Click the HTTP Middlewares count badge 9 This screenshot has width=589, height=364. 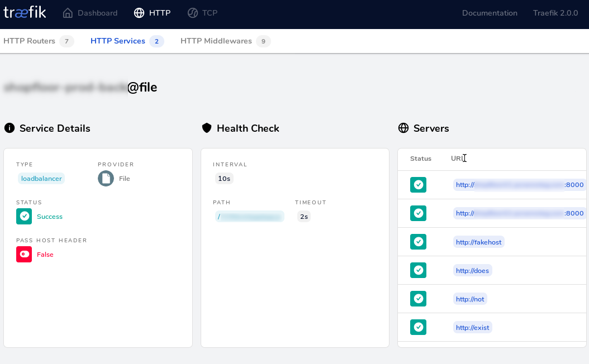(x=263, y=41)
